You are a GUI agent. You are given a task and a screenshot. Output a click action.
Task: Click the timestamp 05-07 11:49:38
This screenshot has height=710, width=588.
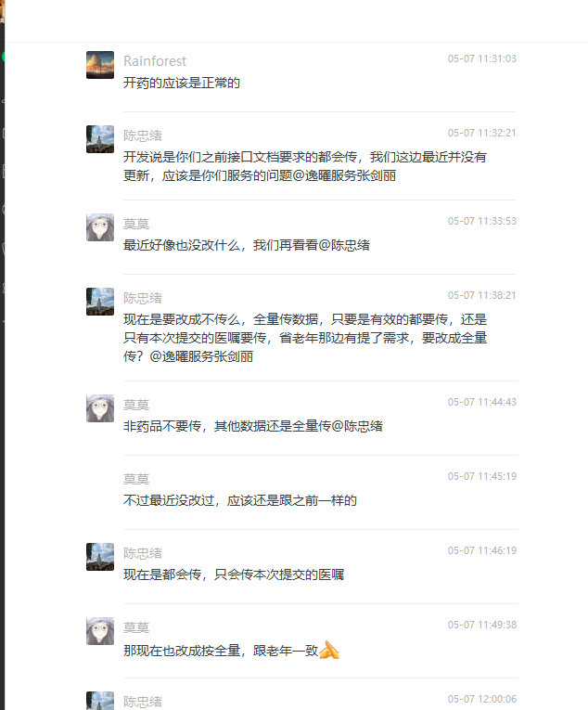(x=482, y=625)
